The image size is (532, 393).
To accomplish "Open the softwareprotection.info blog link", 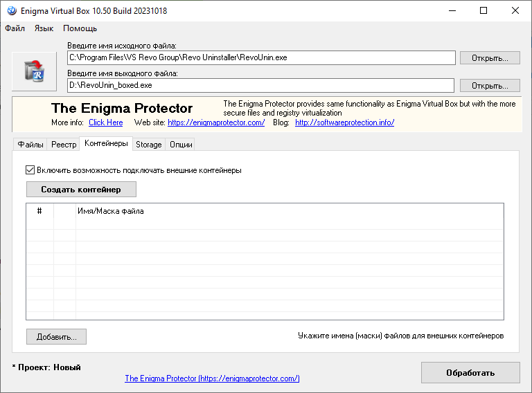I will tap(345, 122).
